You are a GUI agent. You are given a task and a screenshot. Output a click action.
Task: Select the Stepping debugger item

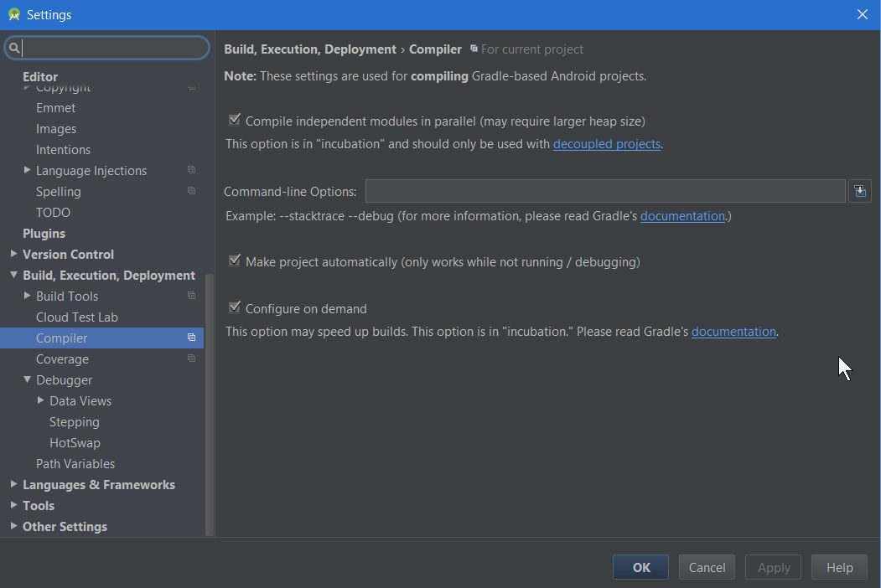click(x=74, y=422)
